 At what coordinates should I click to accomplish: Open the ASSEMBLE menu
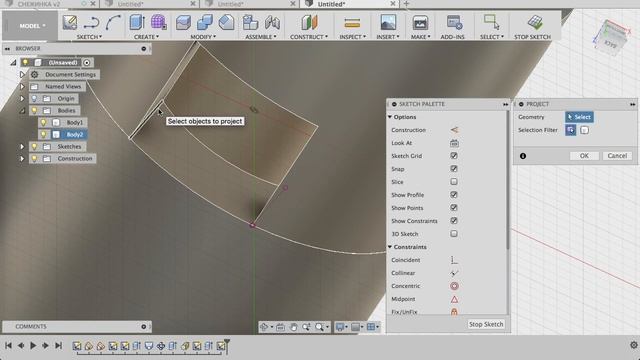(261, 37)
